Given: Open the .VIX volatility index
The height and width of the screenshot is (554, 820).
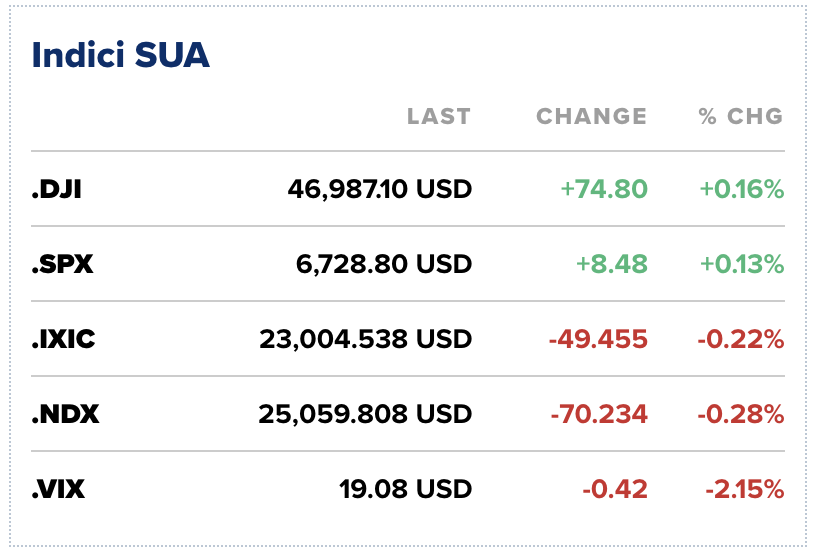Looking at the screenshot, I should click(x=58, y=489).
